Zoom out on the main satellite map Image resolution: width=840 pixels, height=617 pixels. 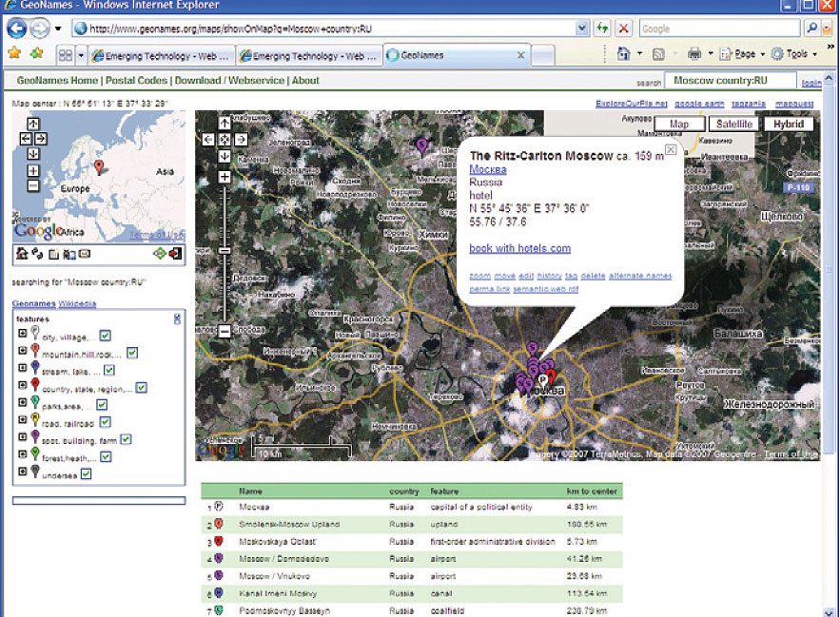point(225,331)
